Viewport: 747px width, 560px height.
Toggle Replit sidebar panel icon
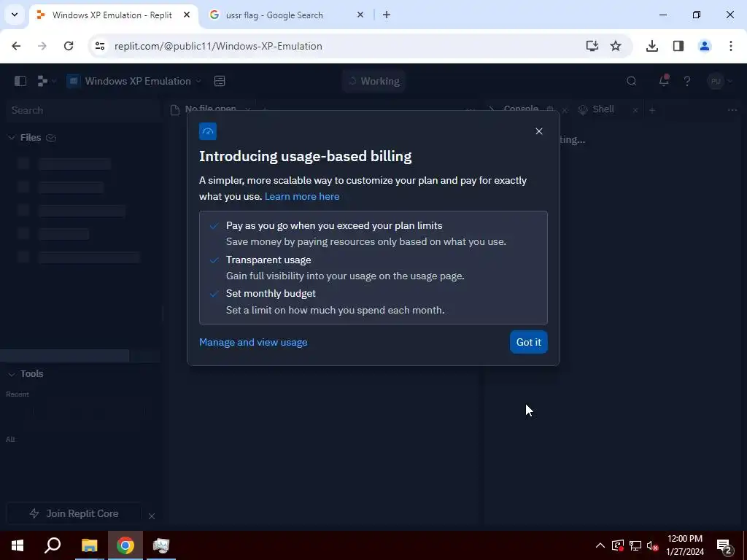click(x=20, y=81)
